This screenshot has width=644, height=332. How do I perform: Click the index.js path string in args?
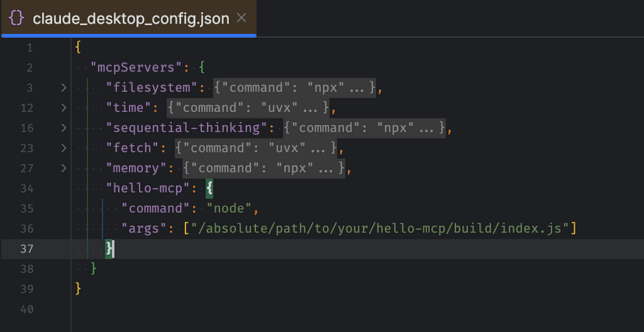click(378, 229)
